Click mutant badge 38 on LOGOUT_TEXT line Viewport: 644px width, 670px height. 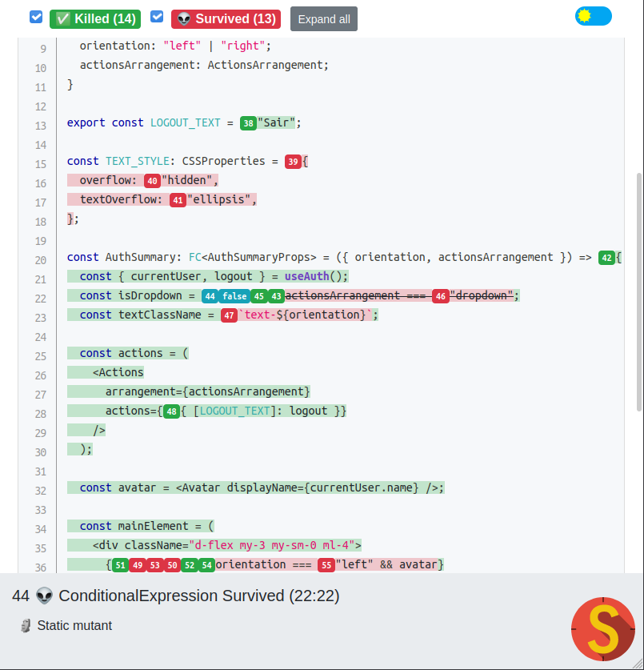[x=248, y=123]
